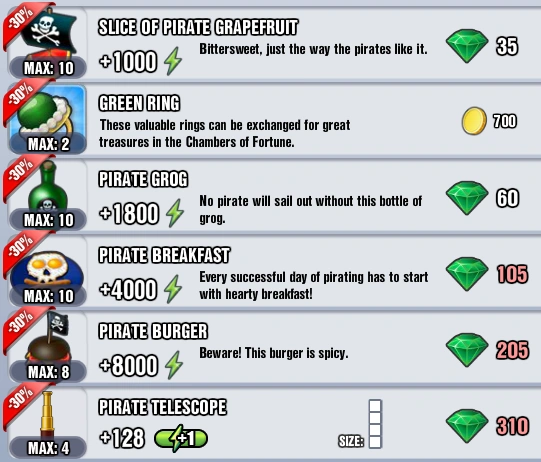Tap the green +1 energy pill icon
This screenshot has height=462, width=541.
(x=181, y=438)
